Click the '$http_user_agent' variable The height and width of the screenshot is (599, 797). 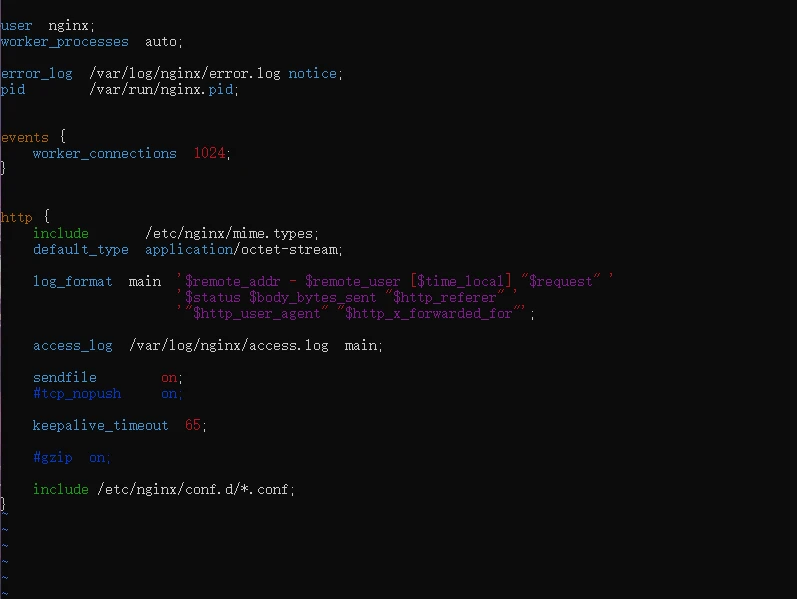point(257,314)
